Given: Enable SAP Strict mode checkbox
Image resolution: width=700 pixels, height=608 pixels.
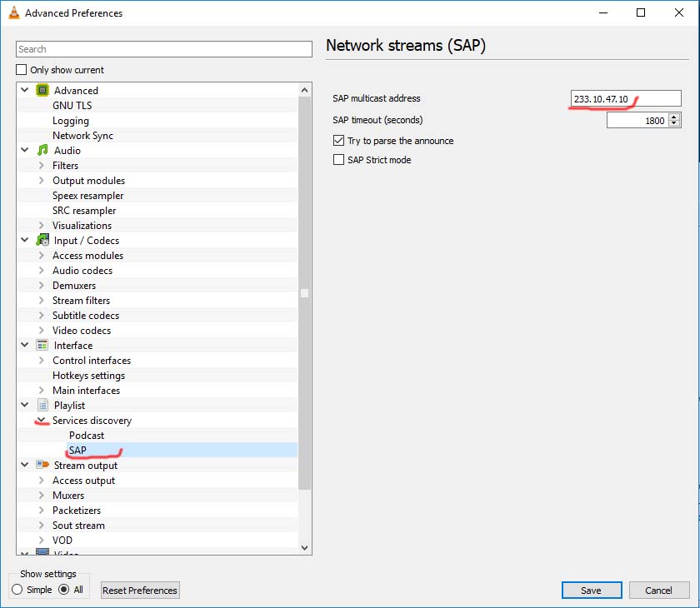Looking at the screenshot, I should click(x=339, y=160).
